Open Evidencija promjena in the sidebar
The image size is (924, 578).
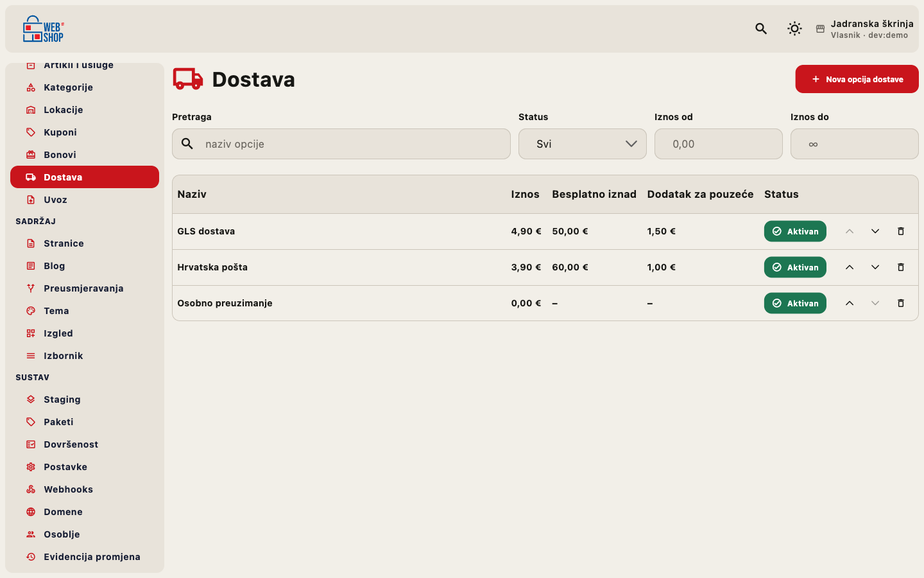[x=85, y=557]
